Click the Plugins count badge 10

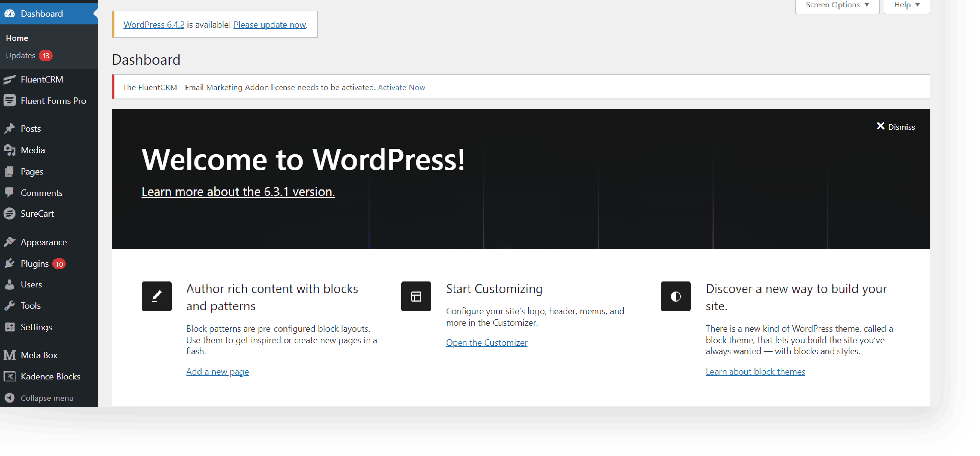point(59,264)
